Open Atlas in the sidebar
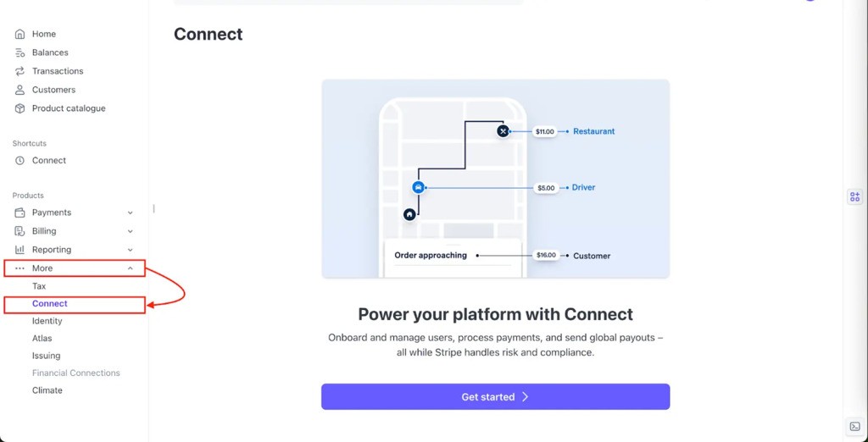Screen dimensions: 868x442 (42, 338)
